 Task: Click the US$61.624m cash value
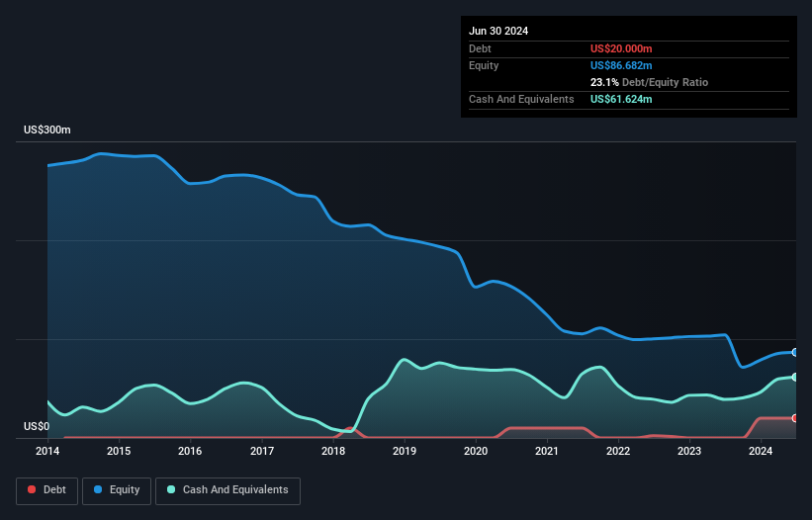pos(621,99)
